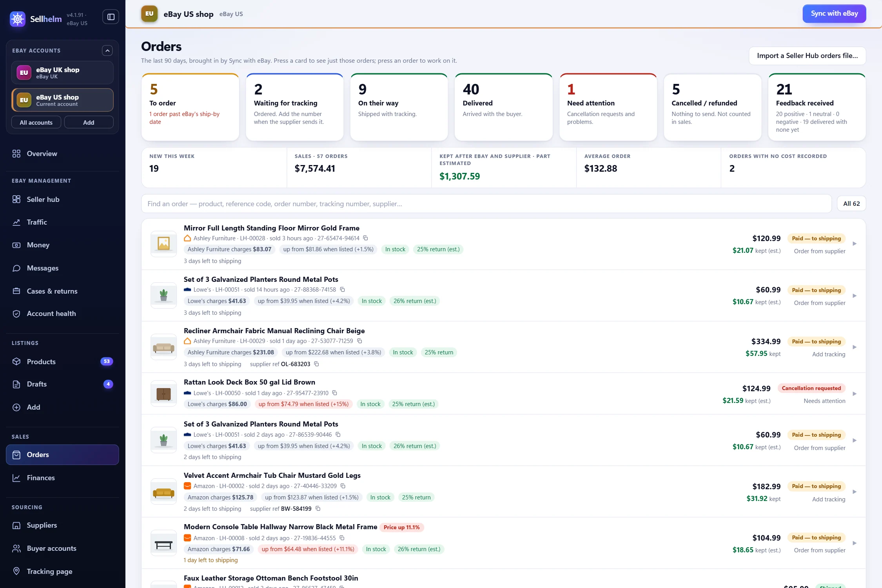Open the Messages bubble icon
This screenshot has width=882, height=588.
point(16,268)
